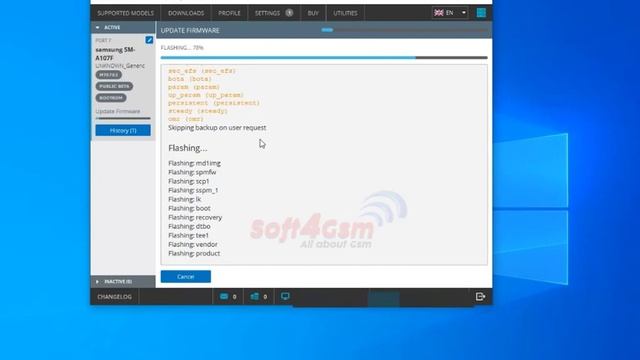Cancel the firmware flashing
The height and width of the screenshot is (360, 640).
(x=186, y=276)
